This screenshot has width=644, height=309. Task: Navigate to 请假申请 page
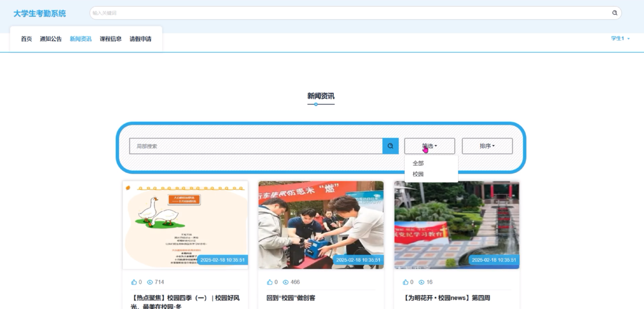click(140, 39)
